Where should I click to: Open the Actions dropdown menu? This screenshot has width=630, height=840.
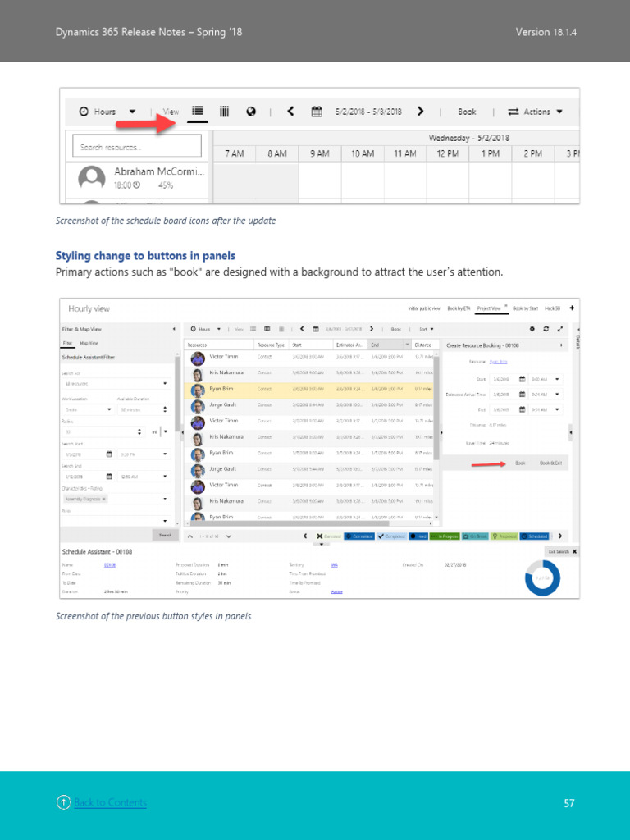[x=535, y=112]
